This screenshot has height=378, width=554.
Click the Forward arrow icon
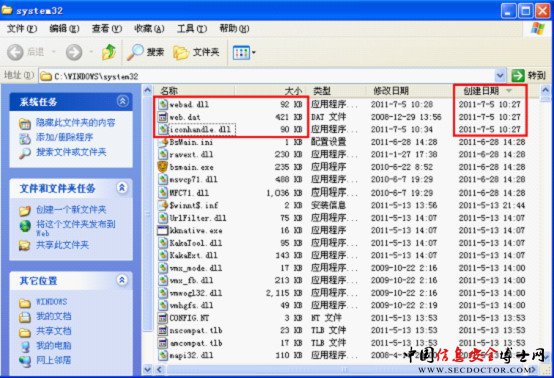click(74, 53)
